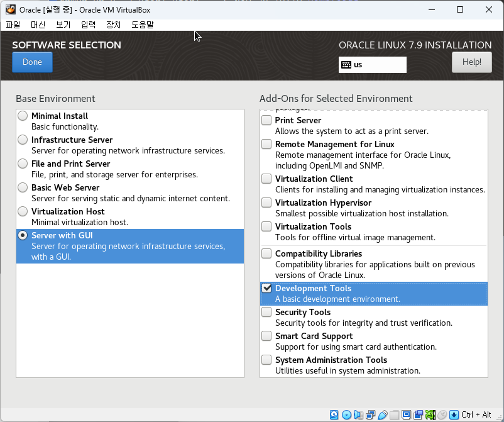Image resolution: width=504 pixels, height=422 pixels.
Task: Click the VirtualBox app icon in title bar
Action: (x=10, y=9)
